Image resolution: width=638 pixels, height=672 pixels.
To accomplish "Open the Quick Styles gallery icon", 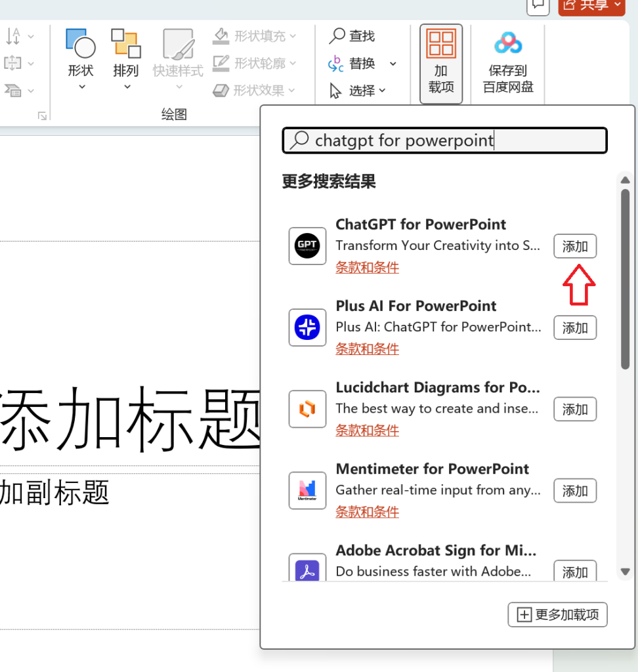I will click(x=178, y=44).
